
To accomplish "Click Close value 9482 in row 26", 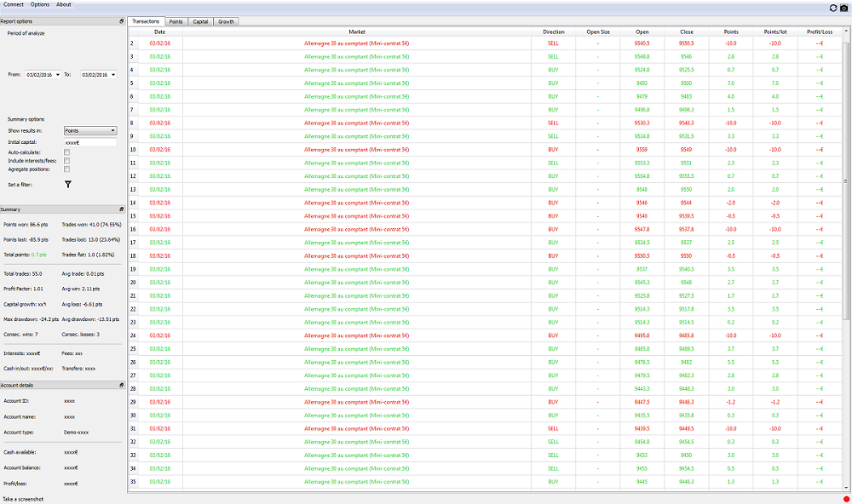I will (x=686, y=363).
